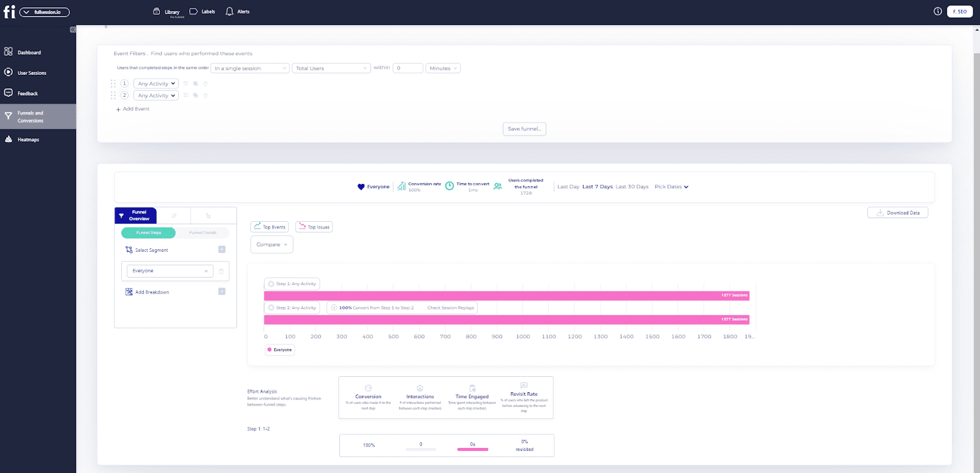Select the Funnel Steps toggle

(149, 233)
